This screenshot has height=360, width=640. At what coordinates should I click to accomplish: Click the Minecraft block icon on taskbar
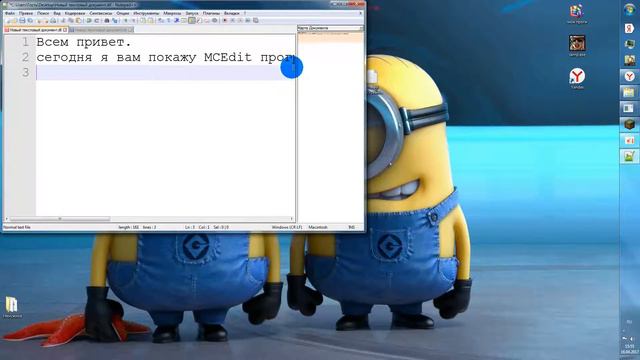(629, 124)
